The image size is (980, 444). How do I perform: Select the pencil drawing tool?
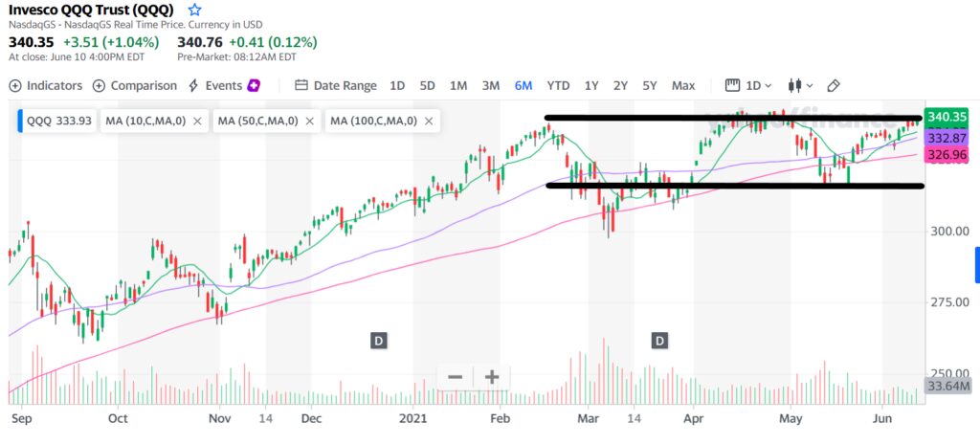(x=834, y=86)
